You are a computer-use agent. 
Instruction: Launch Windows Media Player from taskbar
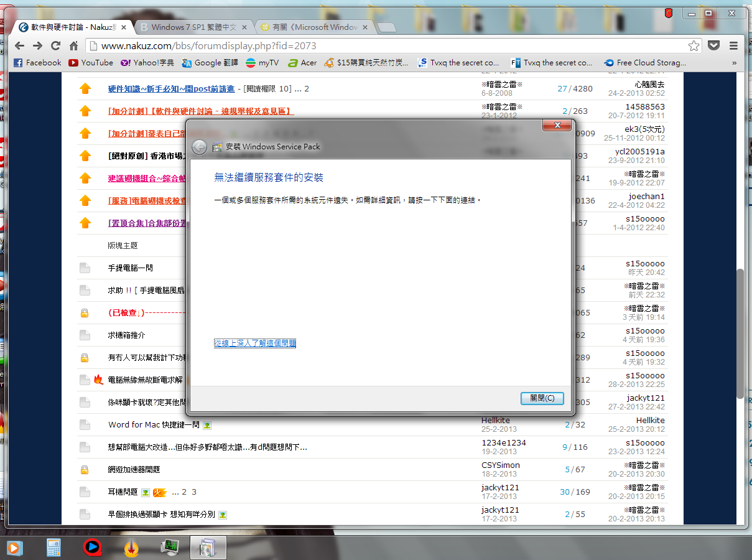(x=14, y=548)
